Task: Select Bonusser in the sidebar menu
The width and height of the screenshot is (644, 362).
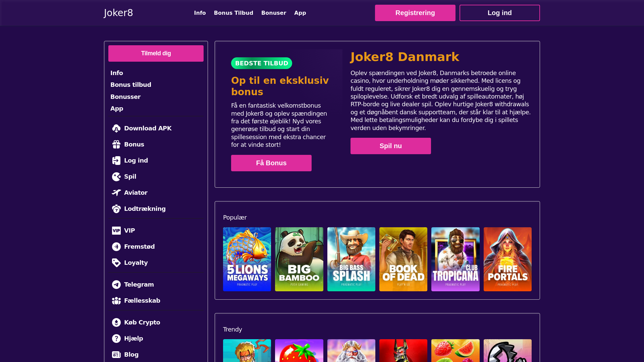Action: [125, 97]
